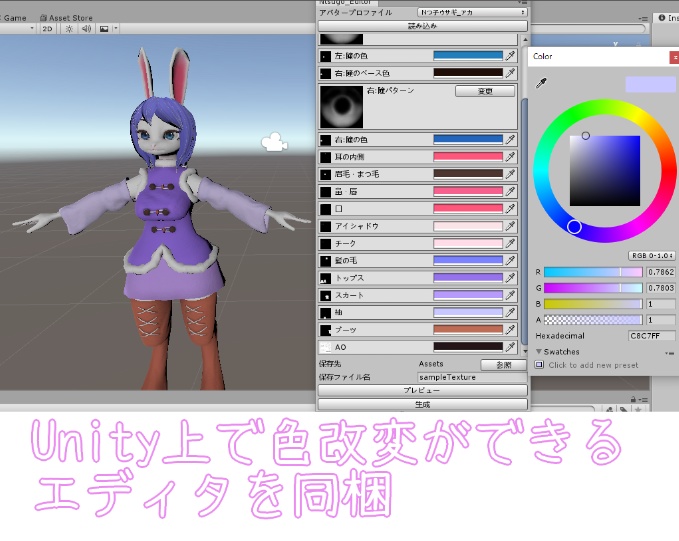Screen dimensions: 679x541
Task: Toggle scene effects image icon
Action: click(104, 29)
